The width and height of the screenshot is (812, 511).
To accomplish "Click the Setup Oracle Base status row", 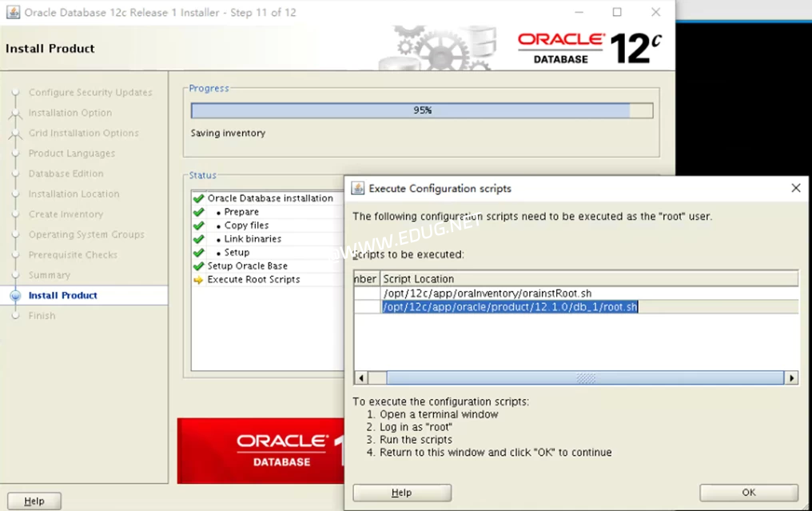I will click(268, 265).
